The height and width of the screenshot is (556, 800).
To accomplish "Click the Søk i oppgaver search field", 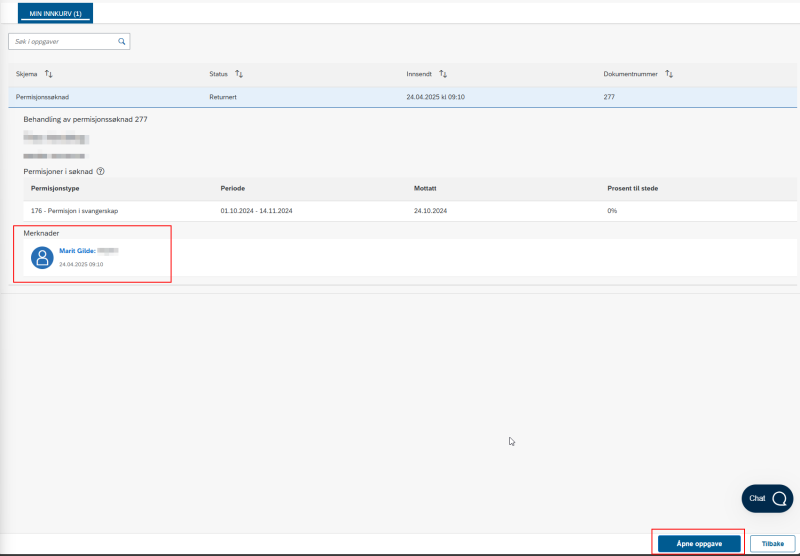I will coord(69,41).
